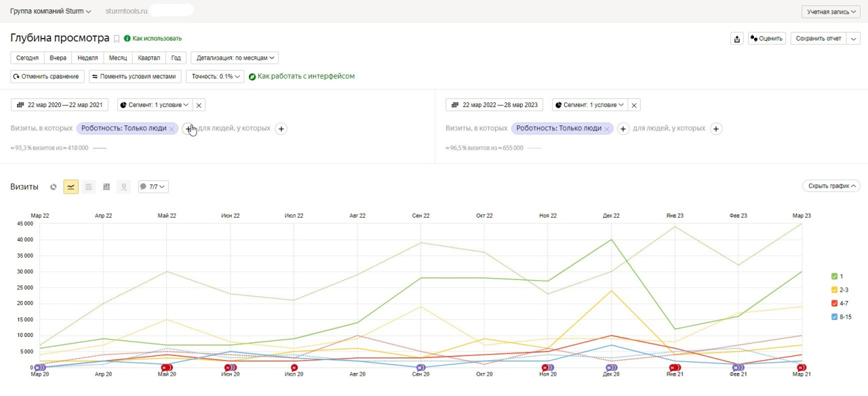Click the Оценить button
Screen dimensions: 868x396
tap(766, 39)
